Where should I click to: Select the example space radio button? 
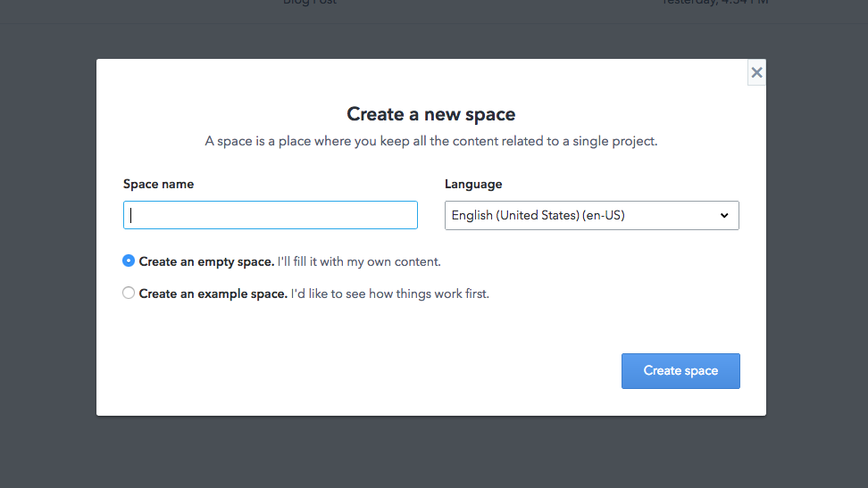pyautogui.click(x=129, y=293)
